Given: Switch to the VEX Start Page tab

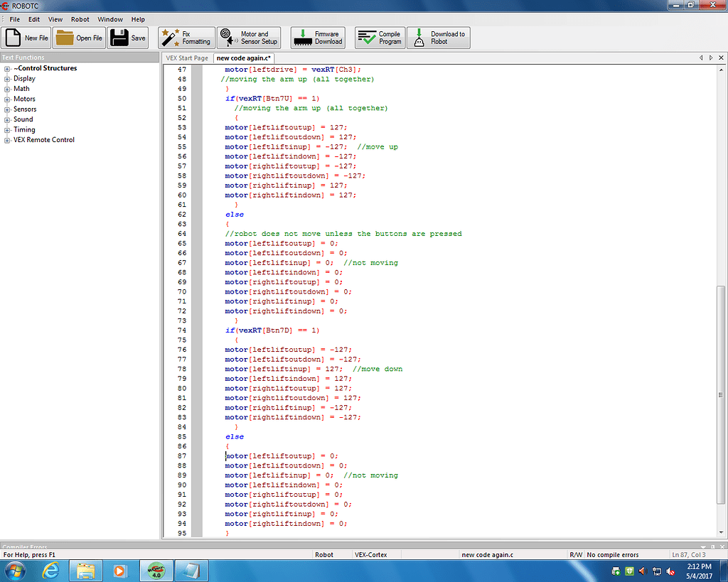Looking at the screenshot, I should click(187, 58).
